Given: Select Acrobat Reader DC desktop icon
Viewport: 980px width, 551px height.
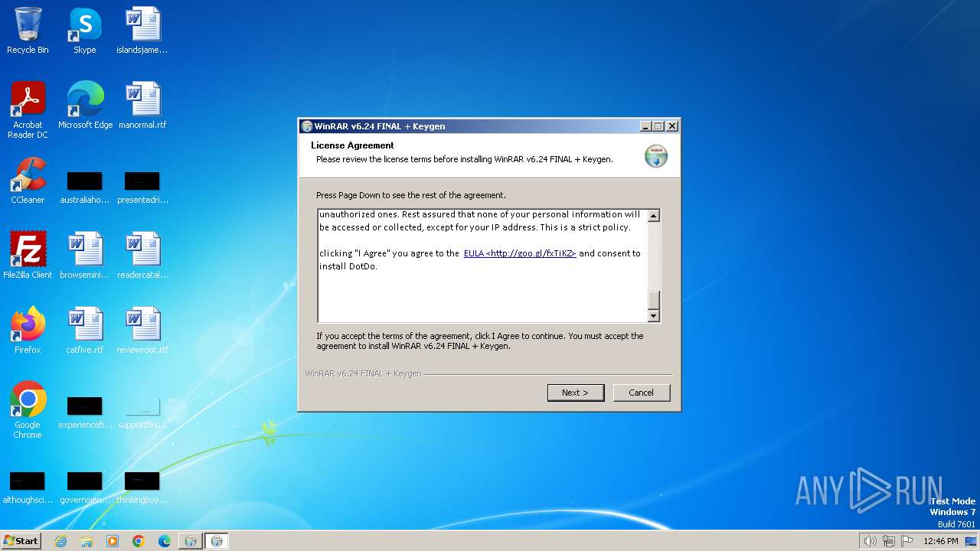Looking at the screenshot, I should [28, 110].
